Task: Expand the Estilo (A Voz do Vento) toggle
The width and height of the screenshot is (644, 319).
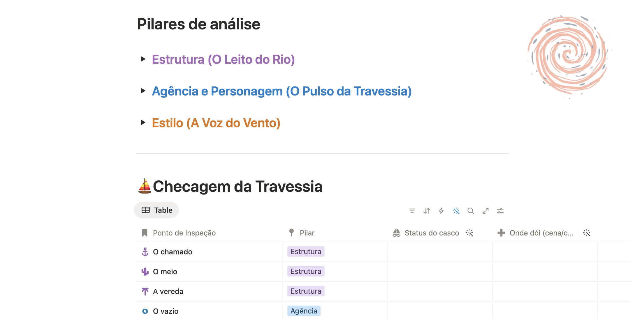Action: [143, 123]
